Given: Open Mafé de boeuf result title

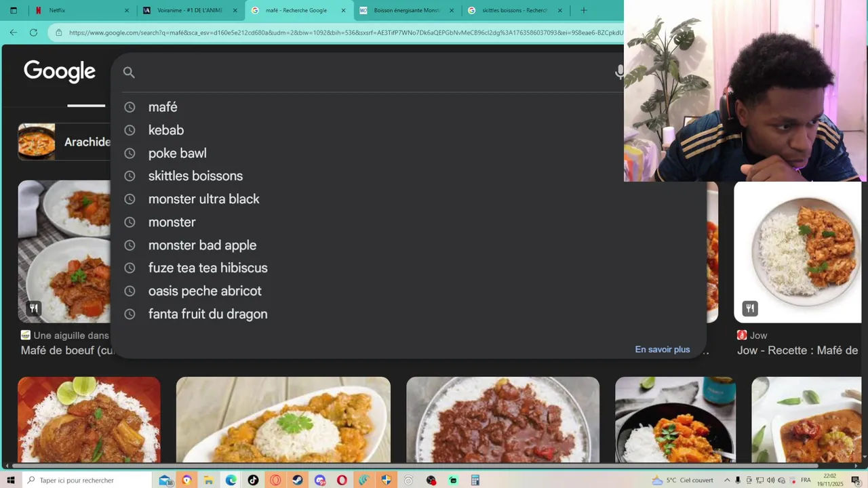Looking at the screenshot, I should point(67,350).
